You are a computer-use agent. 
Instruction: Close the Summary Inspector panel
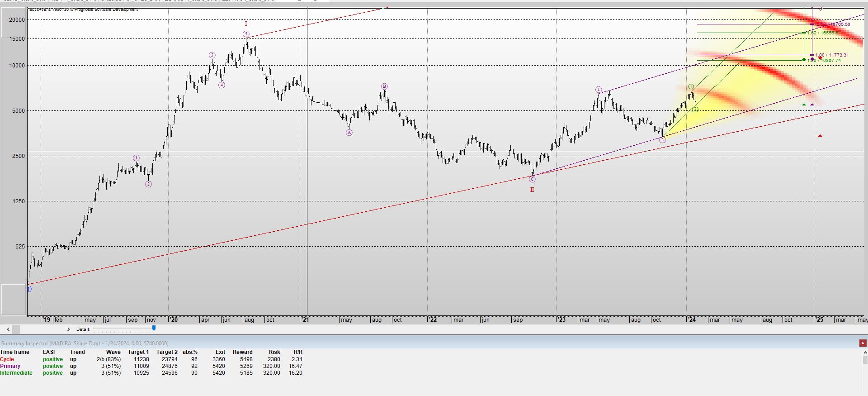863,343
